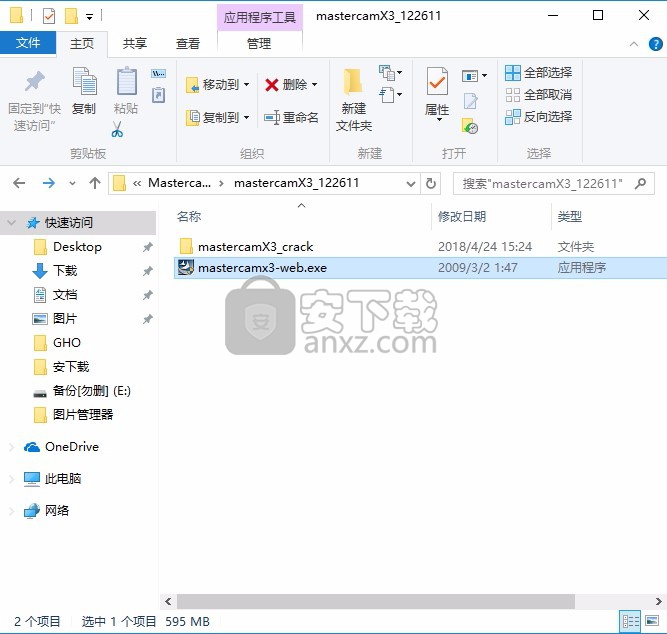This screenshot has width=667, height=634.
Task: Collapse the ribbon with the chevron
Action: 634,44
